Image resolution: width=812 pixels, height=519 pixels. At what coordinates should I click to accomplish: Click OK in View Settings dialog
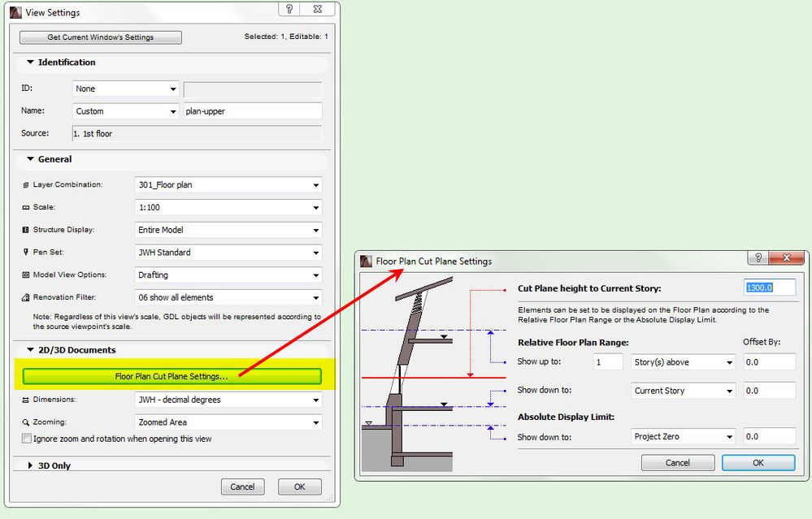(299, 487)
